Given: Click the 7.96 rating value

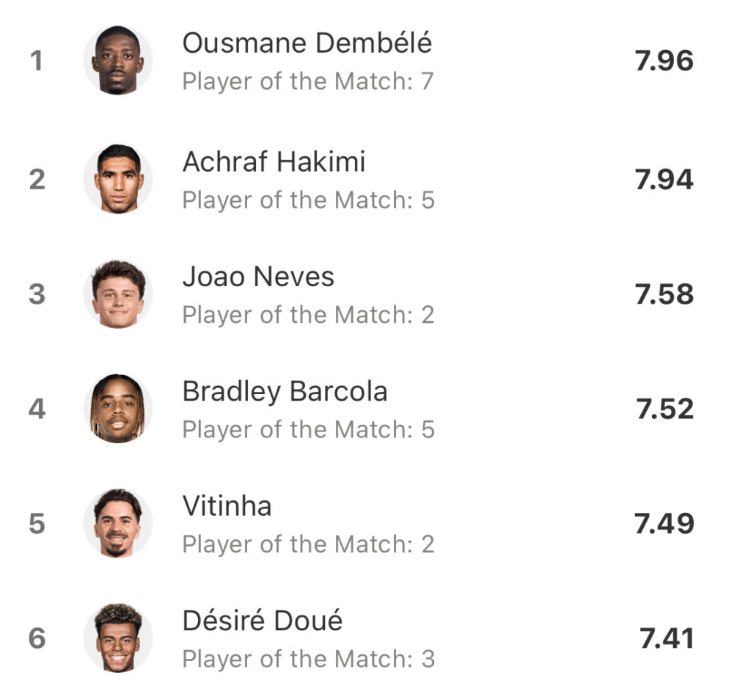Looking at the screenshot, I should point(664,61).
